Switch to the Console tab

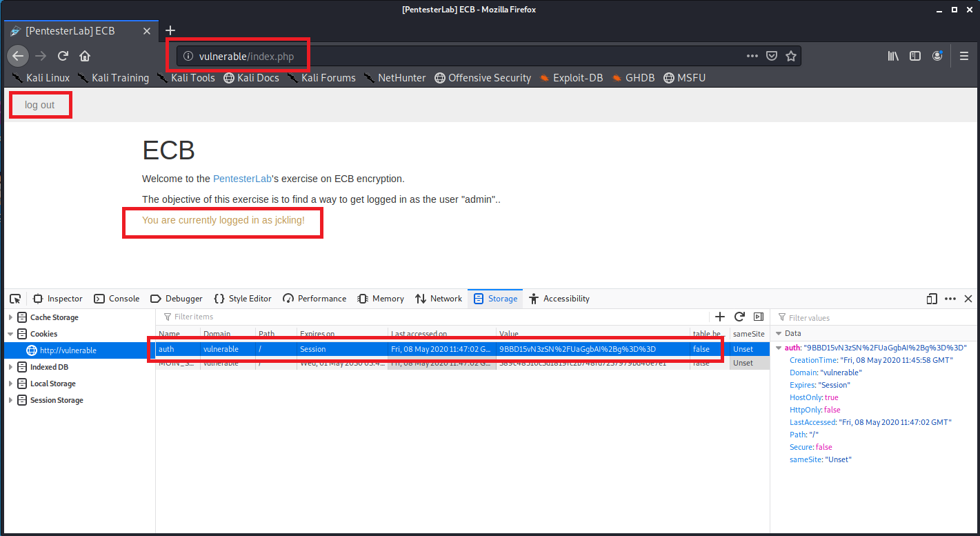(116, 299)
